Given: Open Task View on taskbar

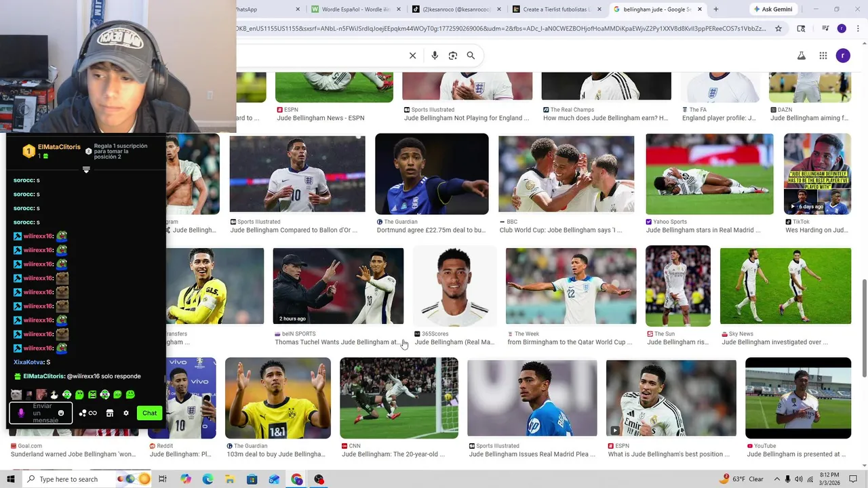Looking at the screenshot, I should [x=163, y=479].
